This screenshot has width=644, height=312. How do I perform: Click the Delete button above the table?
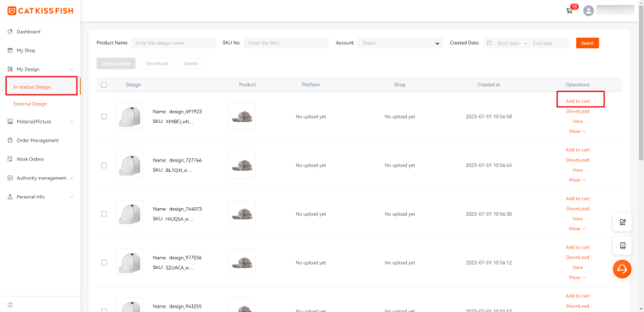click(191, 64)
